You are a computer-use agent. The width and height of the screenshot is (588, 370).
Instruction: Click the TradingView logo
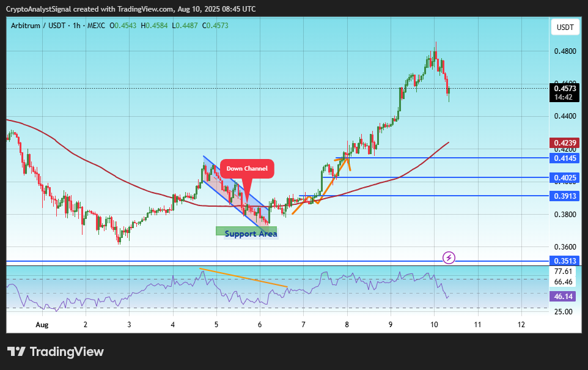tap(56, 352)
